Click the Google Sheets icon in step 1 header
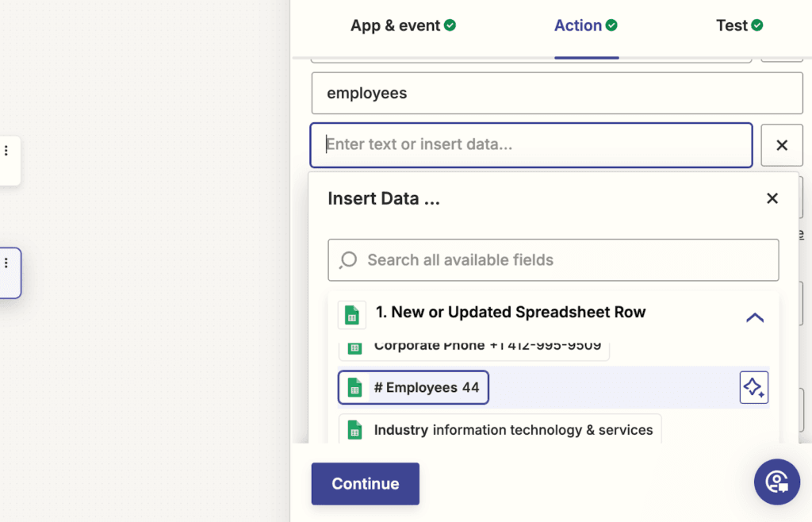 tap(351, 314)
